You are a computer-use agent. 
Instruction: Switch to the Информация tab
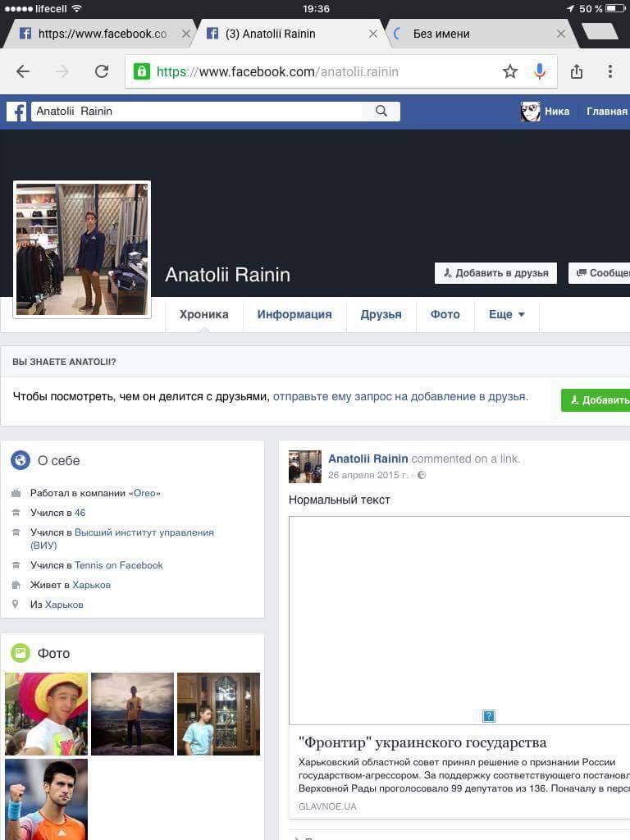(x=294, y=314)
